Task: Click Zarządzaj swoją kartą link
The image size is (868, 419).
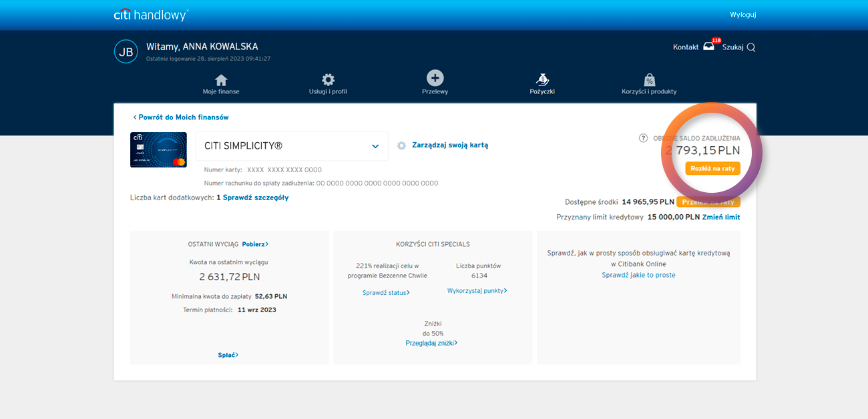Action: pos(449,145)
